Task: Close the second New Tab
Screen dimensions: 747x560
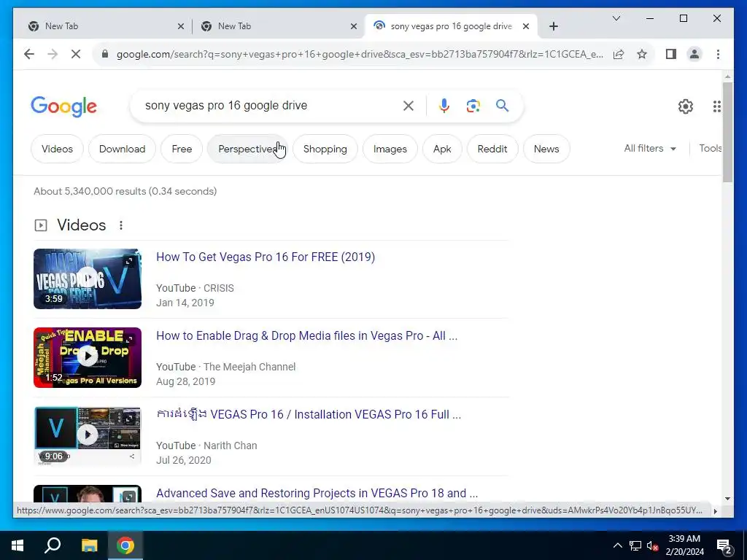Action: (x=354, y=26)
